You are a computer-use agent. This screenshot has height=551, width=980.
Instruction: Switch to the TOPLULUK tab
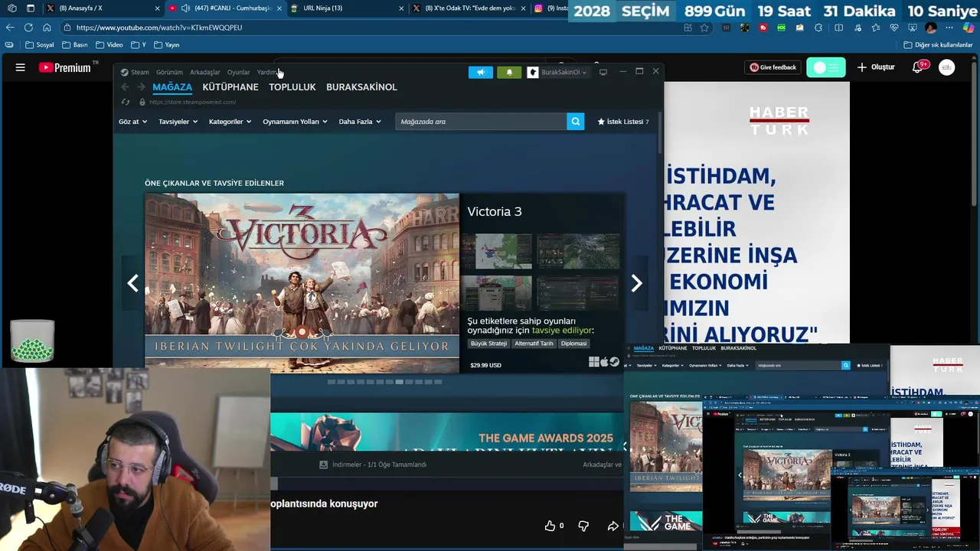pyautogui.click(x=292, y=87)
